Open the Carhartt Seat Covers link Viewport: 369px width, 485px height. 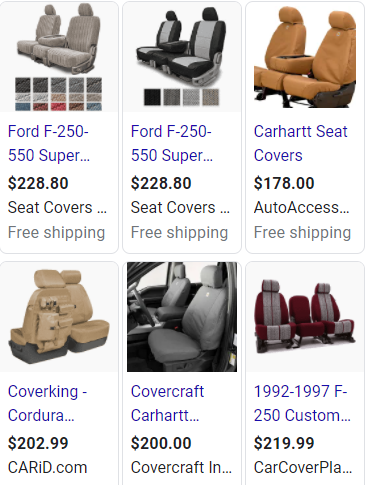300,143
